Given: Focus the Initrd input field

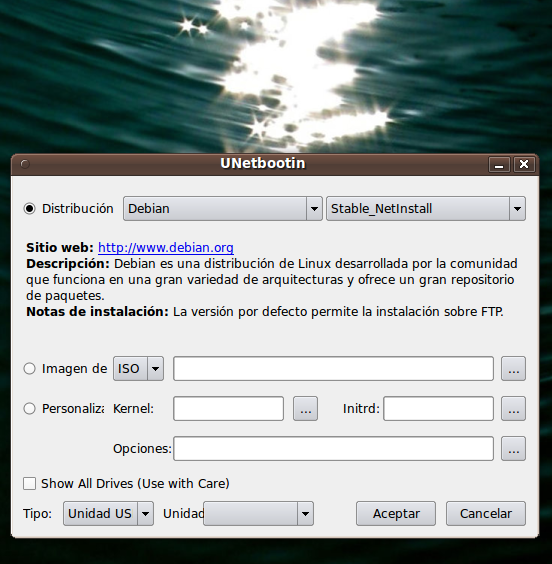Looking at the screenshot, I should (x=438, y=409).
